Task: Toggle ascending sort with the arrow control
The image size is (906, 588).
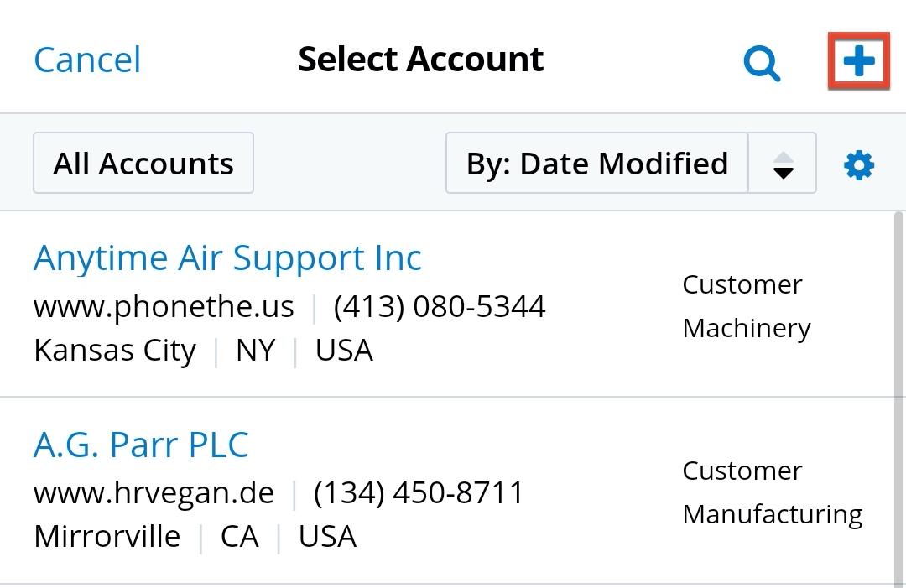Action: 782,164
